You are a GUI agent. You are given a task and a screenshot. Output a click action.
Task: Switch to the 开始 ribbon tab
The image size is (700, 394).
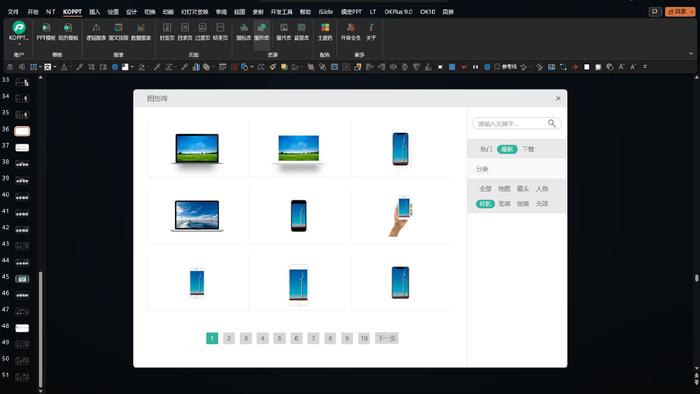[x=33, y=12]
